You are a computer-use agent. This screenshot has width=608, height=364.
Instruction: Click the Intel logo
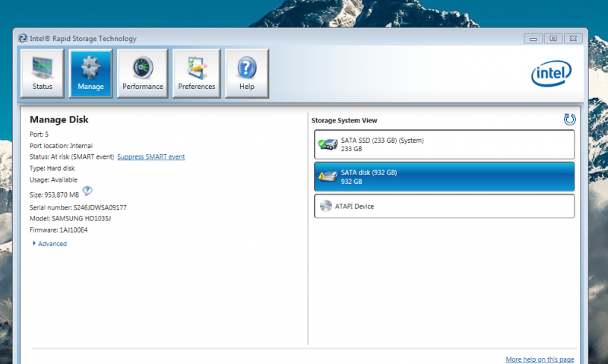(553, 73)
